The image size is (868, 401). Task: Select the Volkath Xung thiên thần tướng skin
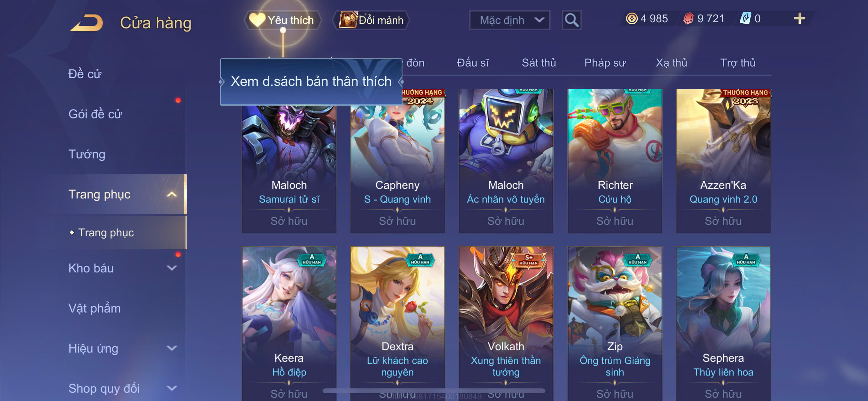tap(506, 324)
